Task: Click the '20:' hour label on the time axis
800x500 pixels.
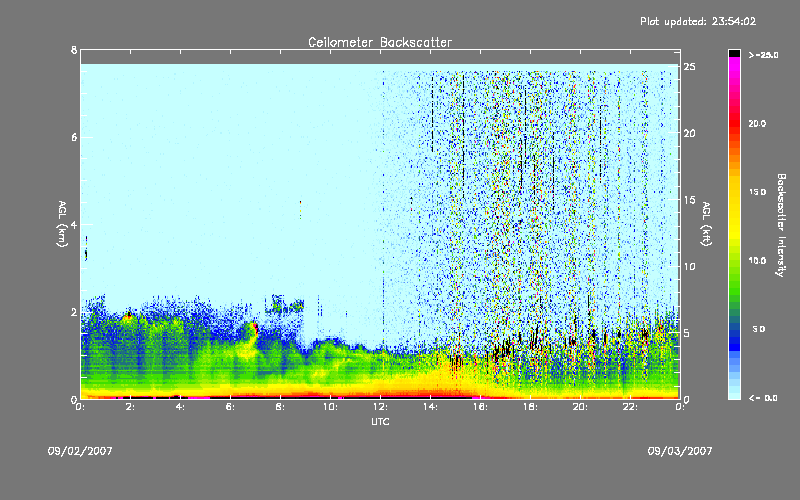Action: click(x=580, y=407)
